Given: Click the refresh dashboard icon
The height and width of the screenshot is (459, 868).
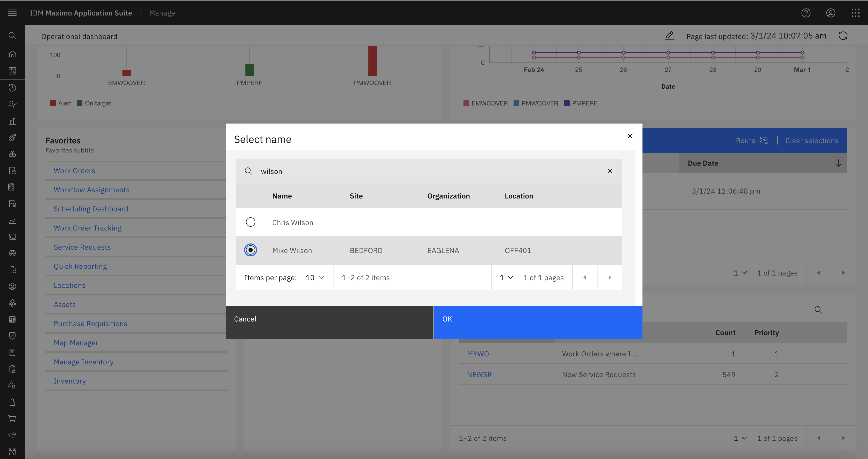Looking at the screenshot, I should click(843, 36).
